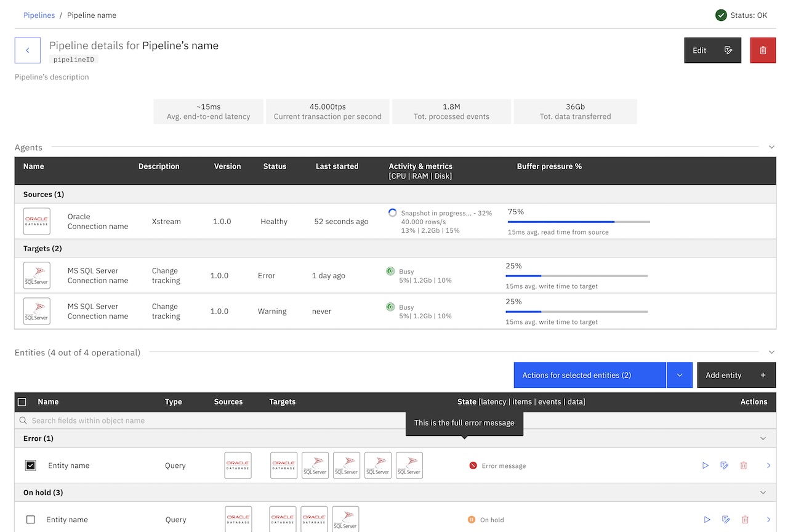The image size is (788, 532).
Task: Click SQL Server target icon in On hold entity row
Action: click(345, 519)
